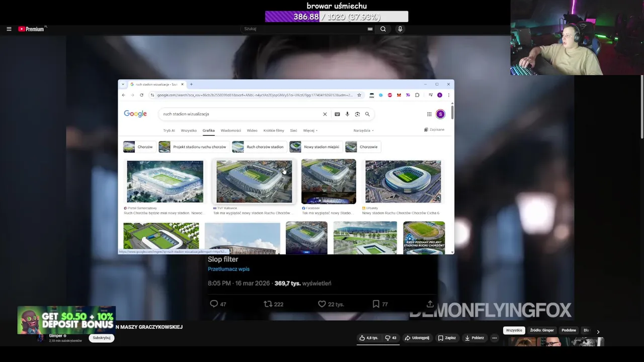Open Chrome site information icon
Viewport: 644px width, 362px height.
click(152, 95)
